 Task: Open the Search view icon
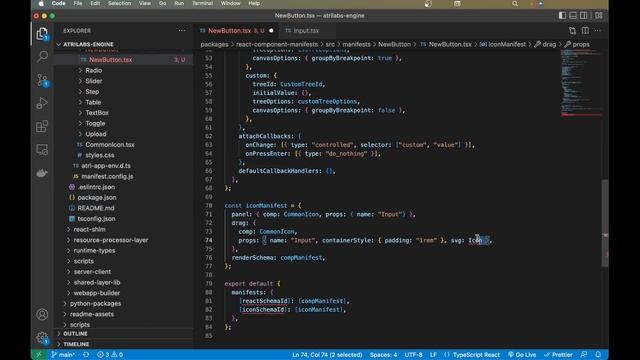tap(42, 56)
